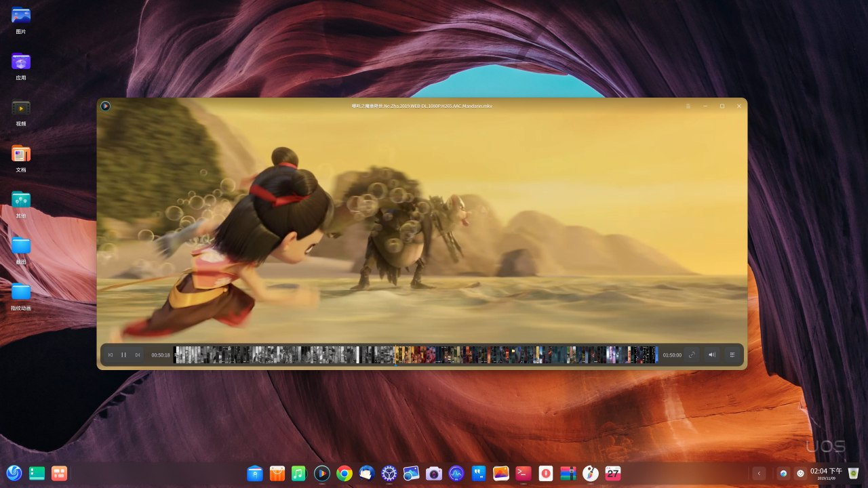
Task: Launch Chrome browser from the dock
Action: click(344, 473)
